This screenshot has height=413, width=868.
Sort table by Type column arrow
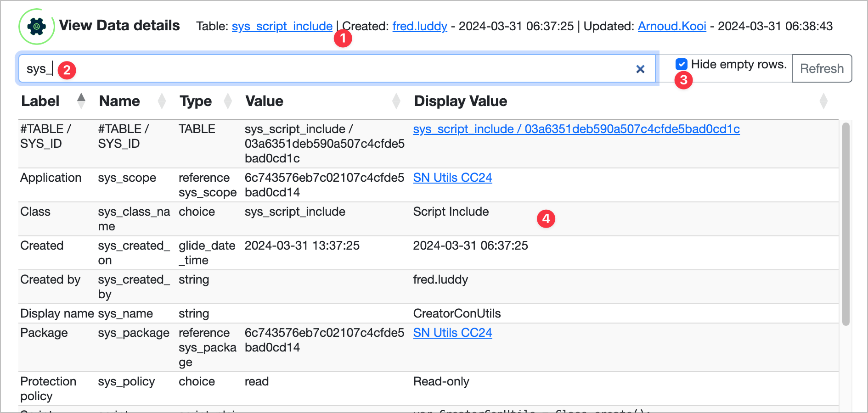point(228,101)
